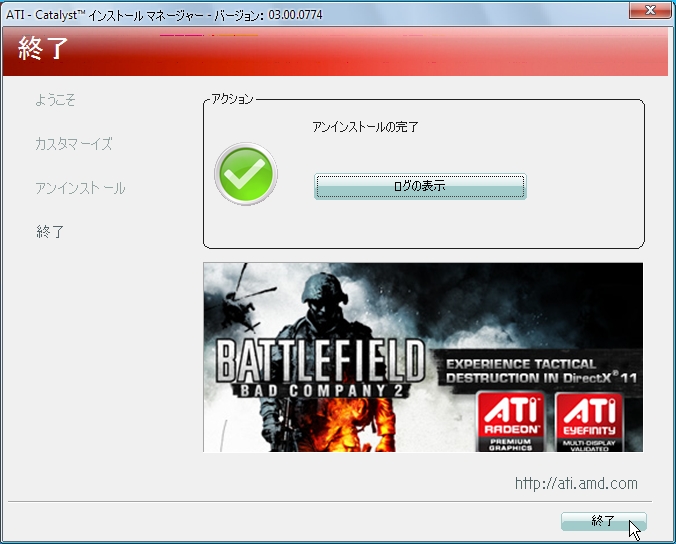Select アンインストール step in sidebar
Viewport: 676px width, 544px height.
click(x=80, y=188)
